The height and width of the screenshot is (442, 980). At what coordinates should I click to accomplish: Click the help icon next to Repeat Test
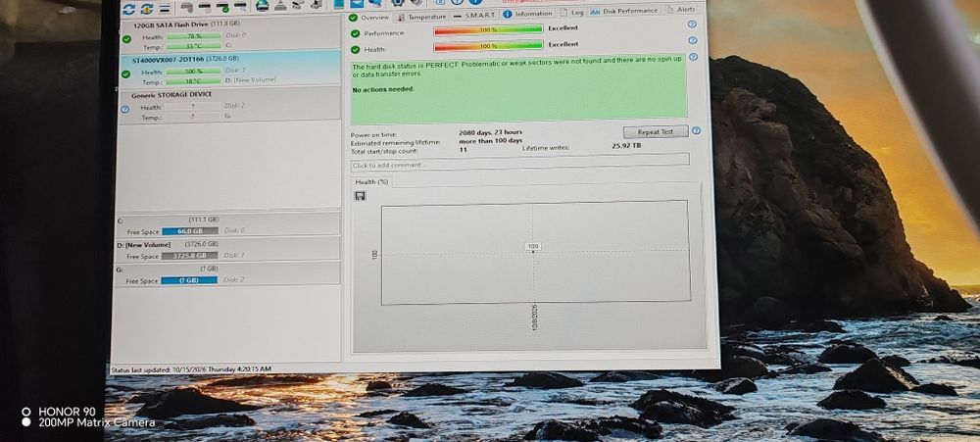(696, 131)
